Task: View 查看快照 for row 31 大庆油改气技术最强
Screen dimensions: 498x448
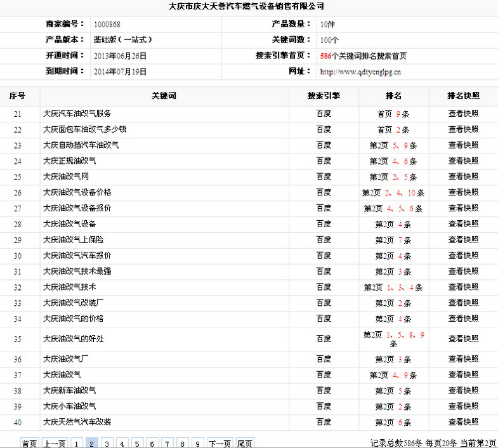Action: coord(463,272)
